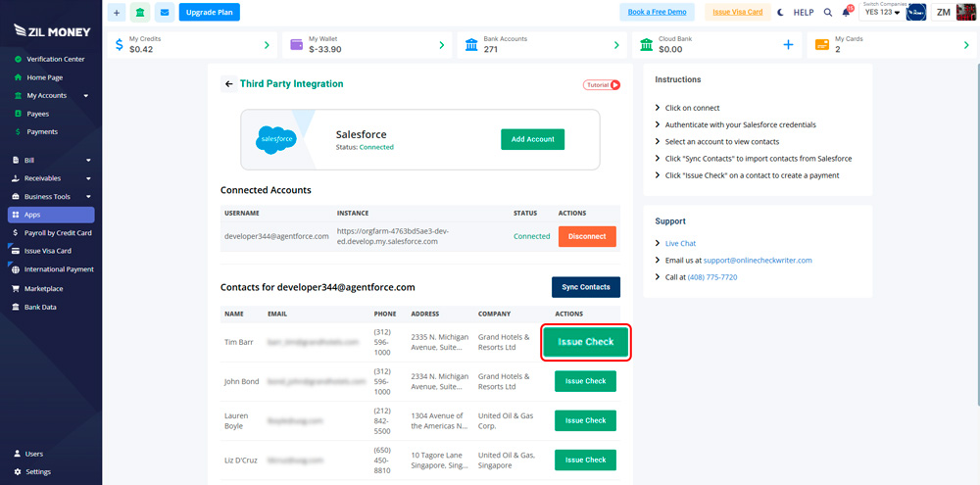This screenshot has height=485, width=980.
Task: Click the Salesforce instance URL cell
Action: [x=393, y=236]
